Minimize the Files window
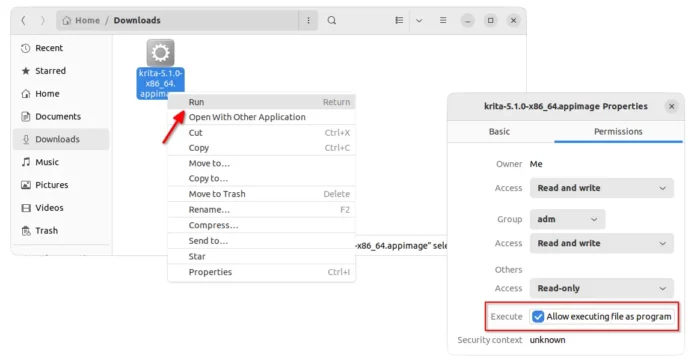This screenshot has width=700, height=364. pyautogui.click(x=467, y=21)
